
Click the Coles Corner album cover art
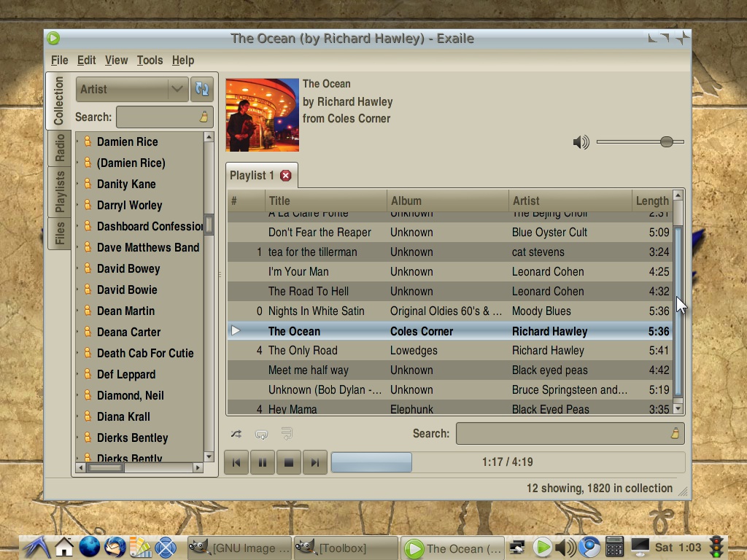(x=263, y=115)
